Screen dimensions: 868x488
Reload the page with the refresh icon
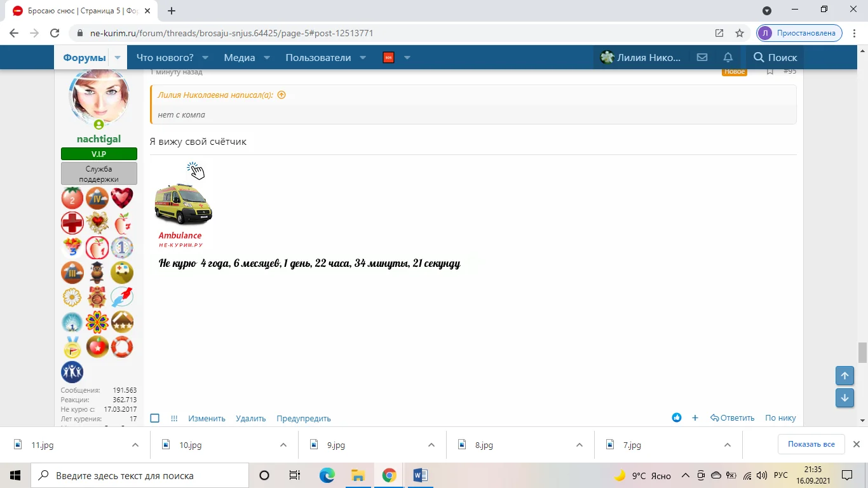tap(55, 33)
